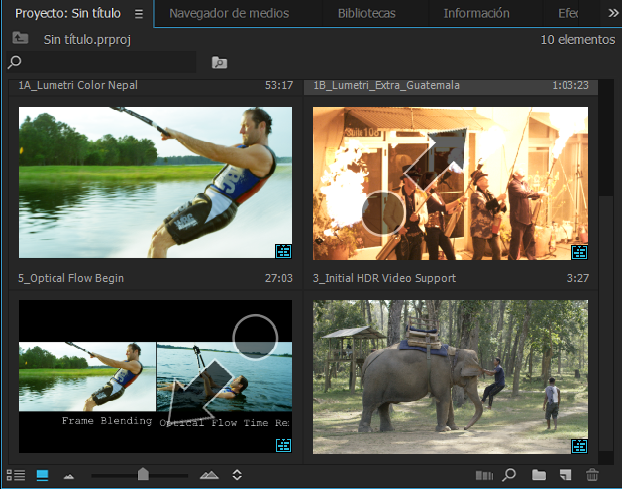622x489 pixels.
Task: Select the 3_Initial HDR Video Support thumbnail
Action: click(450, 377)
